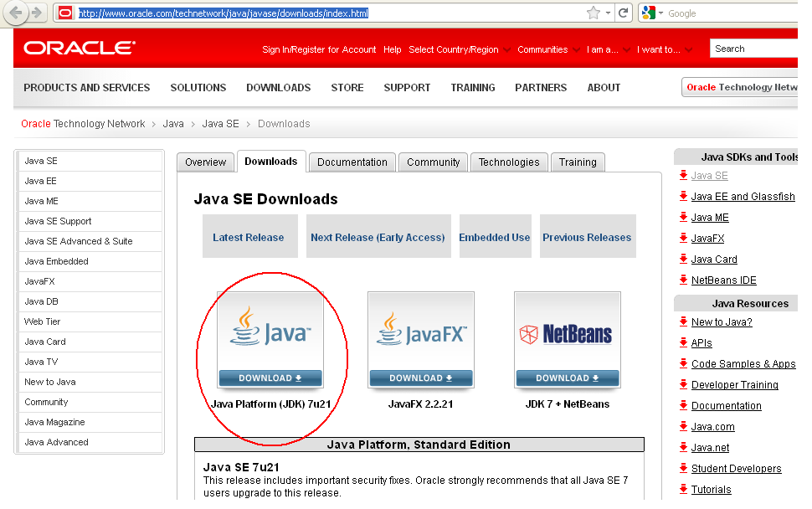Click the Java Platform JDK Download button
This screenshot has width=812, height=509.
tap(270, 378)
